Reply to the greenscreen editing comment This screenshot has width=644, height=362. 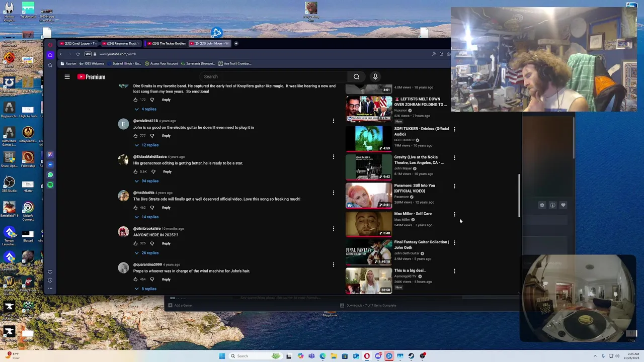[x=167, y=171]
